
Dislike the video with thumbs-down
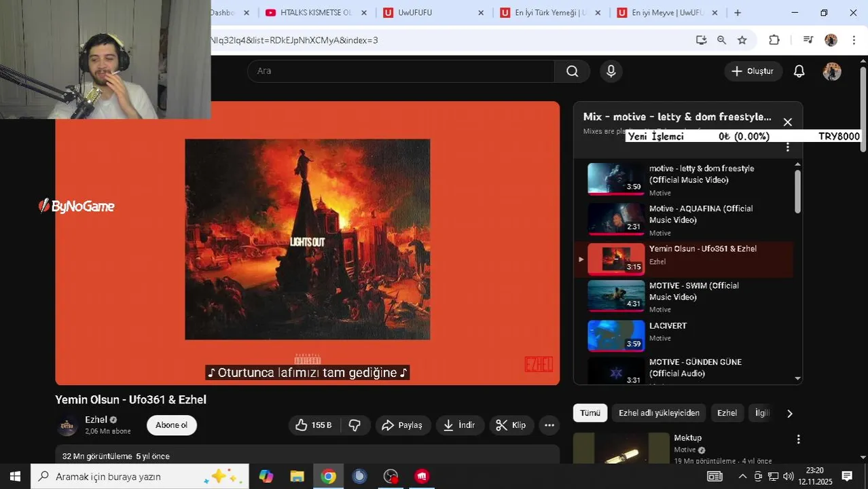[x=355, y=425]
